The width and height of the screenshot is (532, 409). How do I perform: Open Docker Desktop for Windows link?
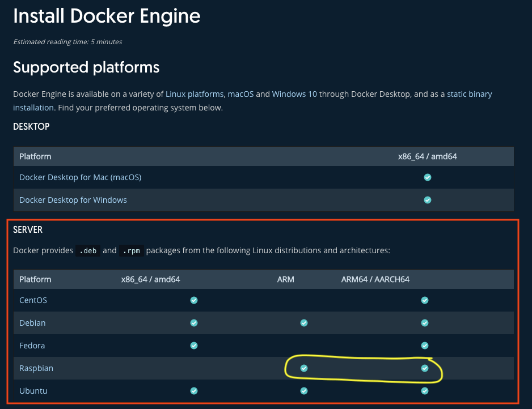point(73,200)
